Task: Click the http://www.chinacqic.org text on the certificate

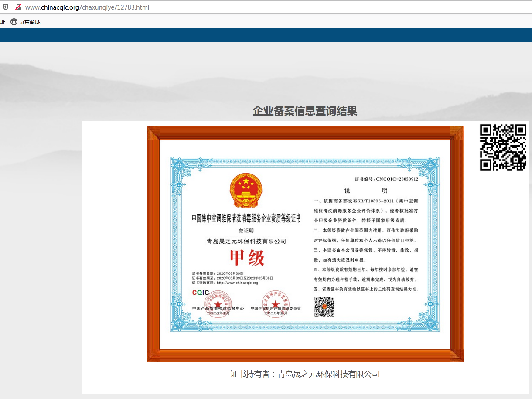Action: coord(237,283)
